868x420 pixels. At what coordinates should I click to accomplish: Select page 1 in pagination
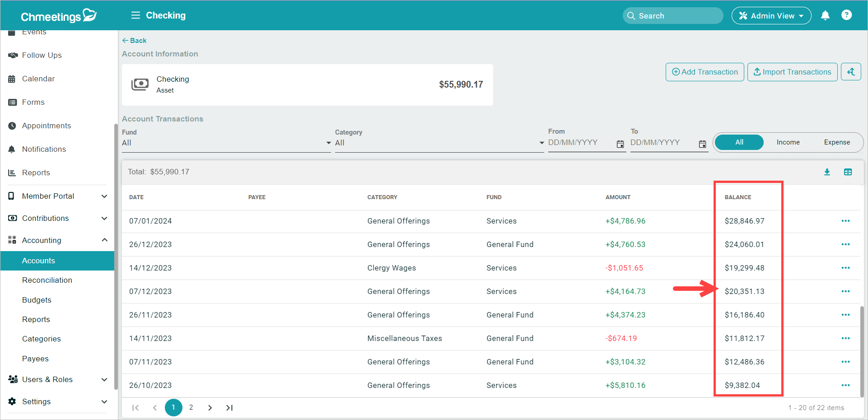173,407
